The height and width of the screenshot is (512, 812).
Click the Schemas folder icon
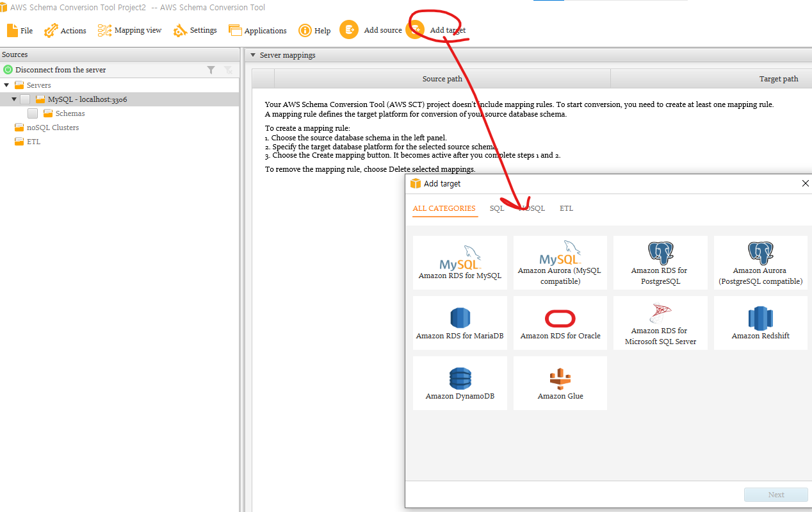point(48,113)
